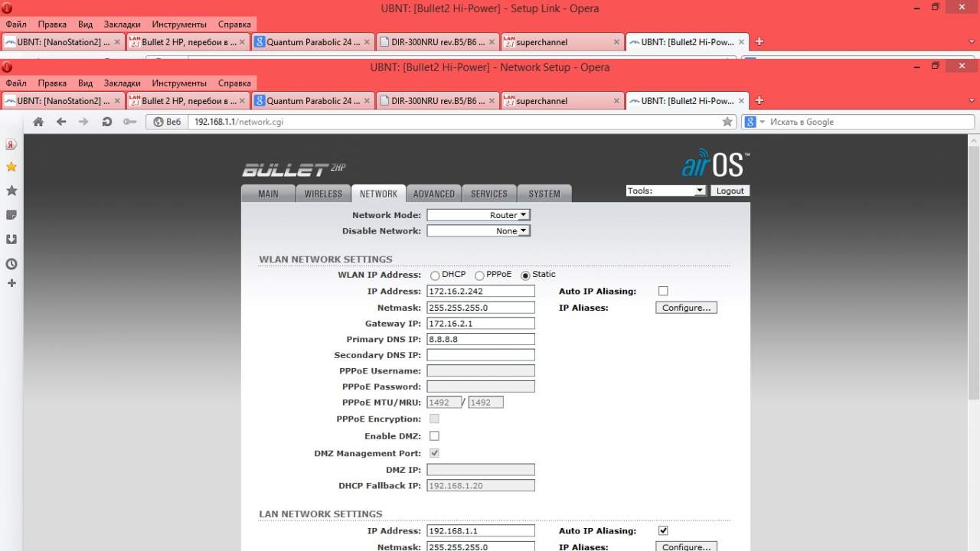Expand the Tools dropdown
The image size is (980, 551).
coord(665,191)
